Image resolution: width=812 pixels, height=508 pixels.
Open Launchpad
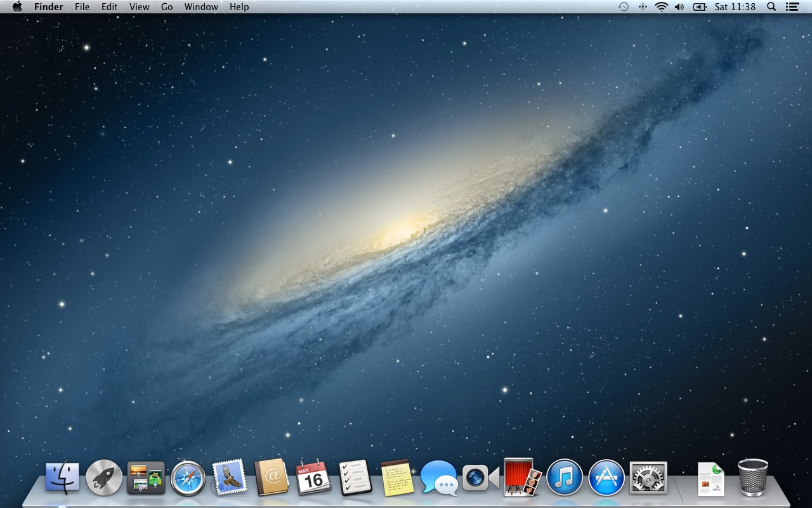coord(103,476)
